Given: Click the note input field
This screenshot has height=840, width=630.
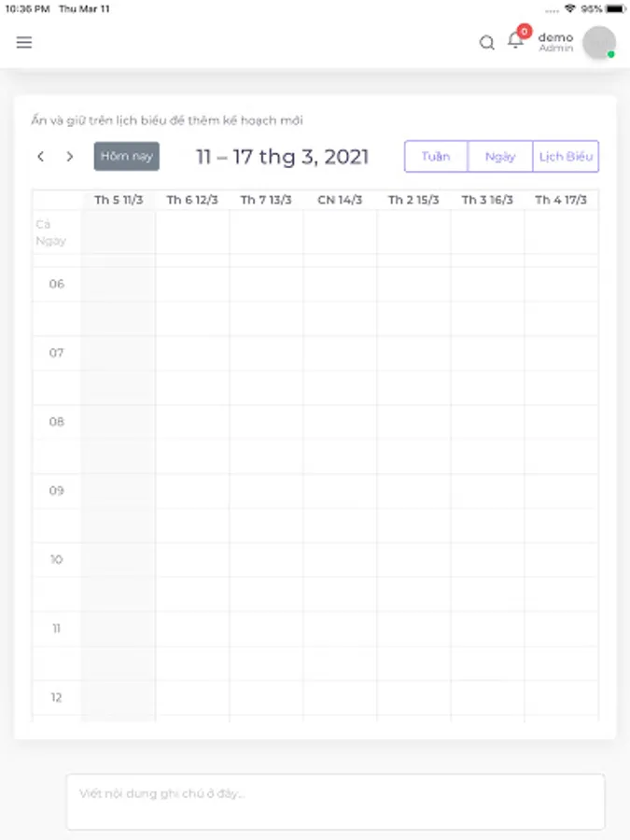Looking at the screenshot, I should [x=335, y=801].
